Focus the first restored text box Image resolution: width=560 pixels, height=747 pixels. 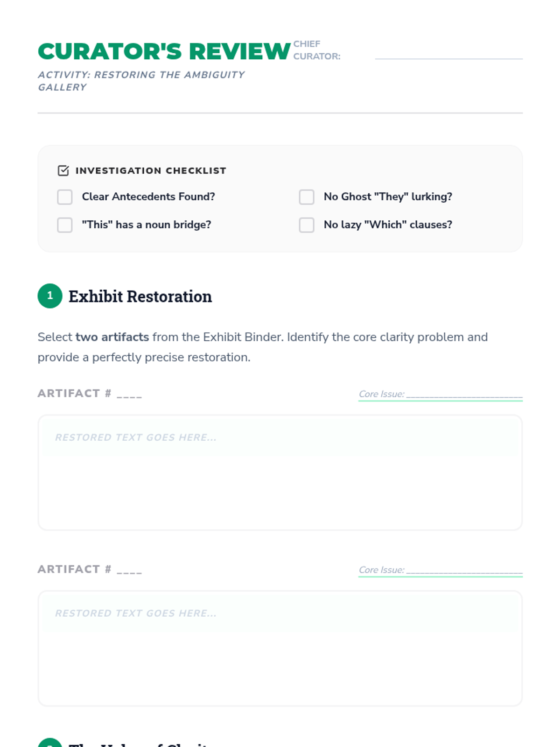click(x=280, y=472)
